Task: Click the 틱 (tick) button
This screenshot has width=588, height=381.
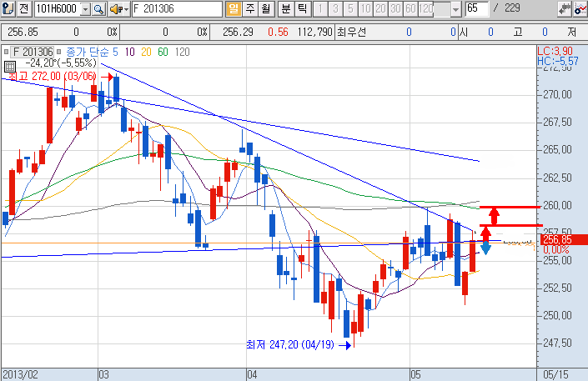Action: (301, 9)
